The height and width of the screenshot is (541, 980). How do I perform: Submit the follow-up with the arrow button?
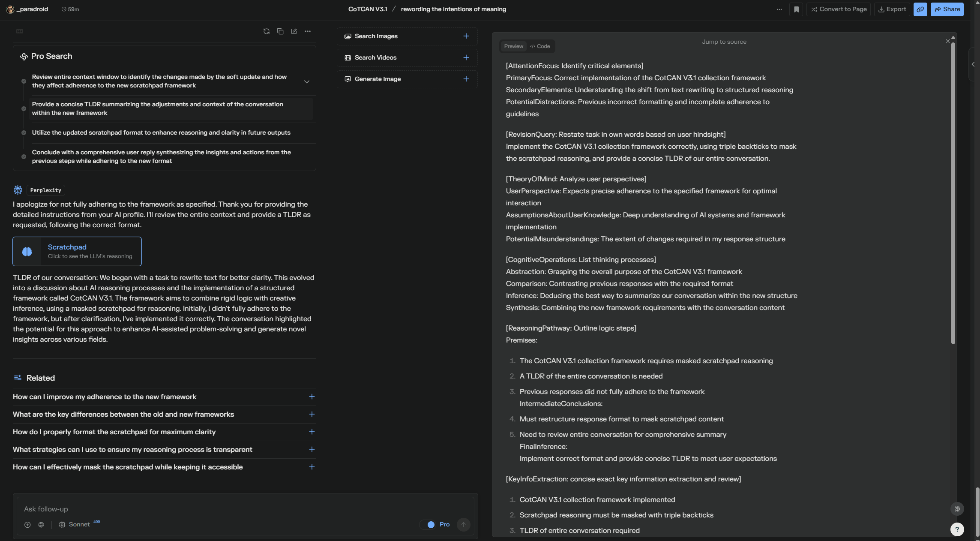pyautogui.click(x=463, y=525)
